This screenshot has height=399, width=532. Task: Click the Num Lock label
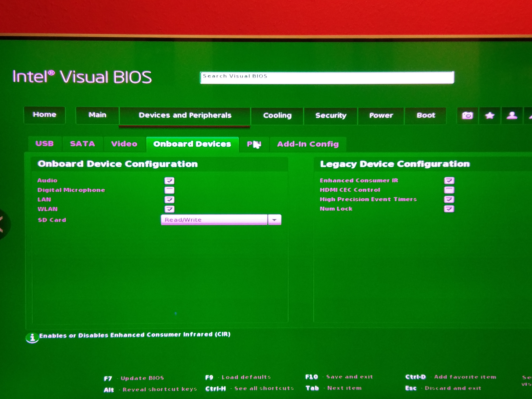click(336, 209)
